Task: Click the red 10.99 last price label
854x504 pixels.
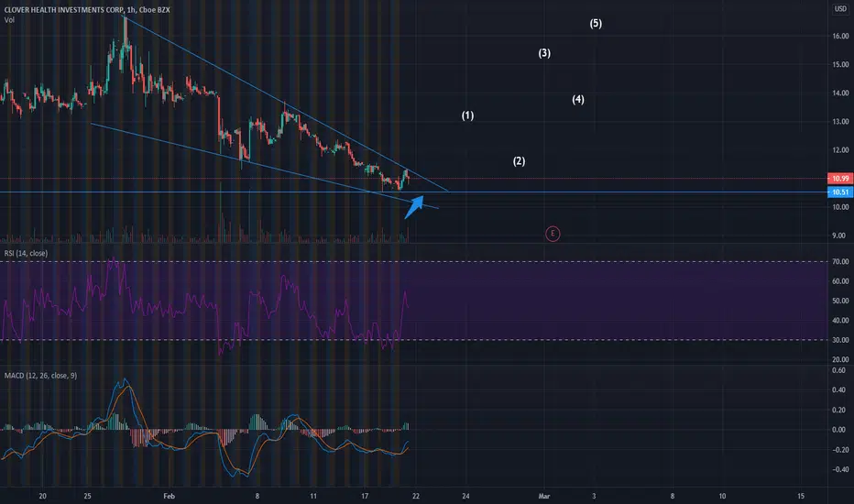Action: click(x=840, y=178)
